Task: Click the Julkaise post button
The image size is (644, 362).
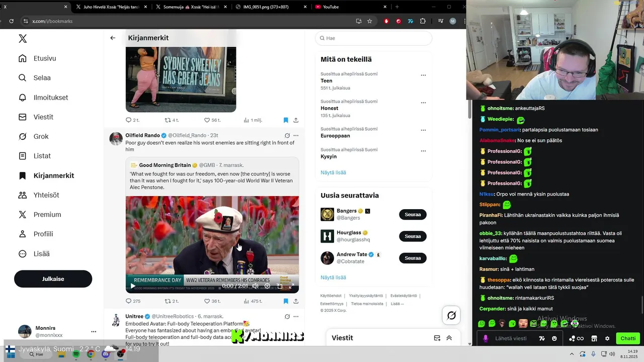Action: point(53,279)
